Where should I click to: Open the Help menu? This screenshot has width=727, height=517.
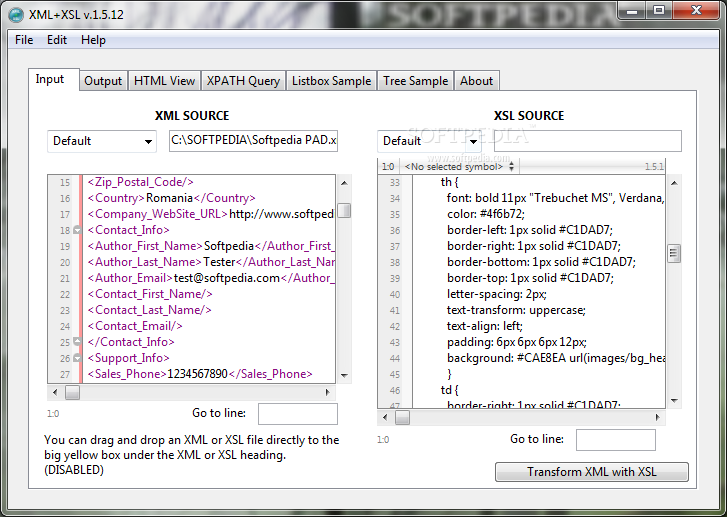coord(93,40)
